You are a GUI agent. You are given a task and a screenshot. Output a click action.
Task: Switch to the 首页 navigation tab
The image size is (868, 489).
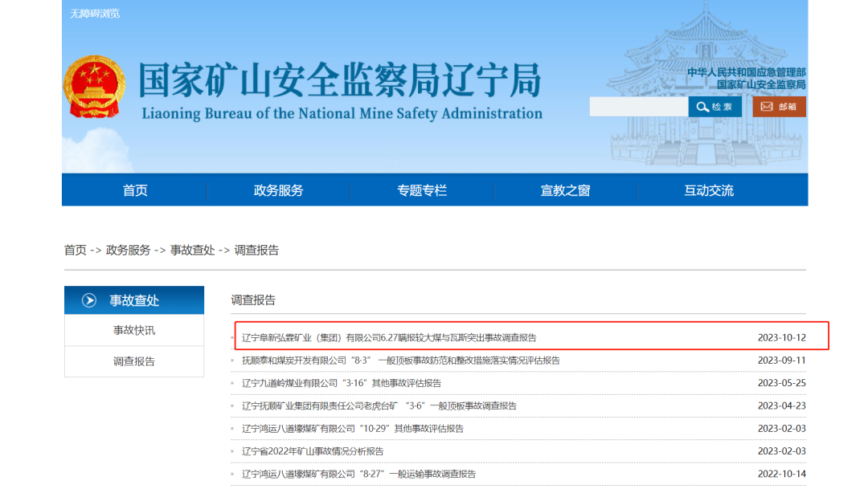tap(133, 189)
